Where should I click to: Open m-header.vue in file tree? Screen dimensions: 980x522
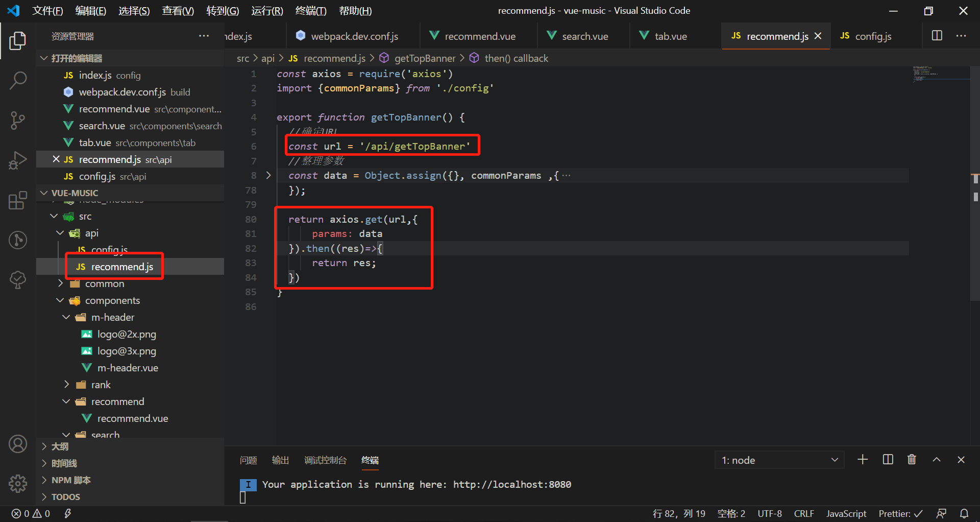click(131, 368)
